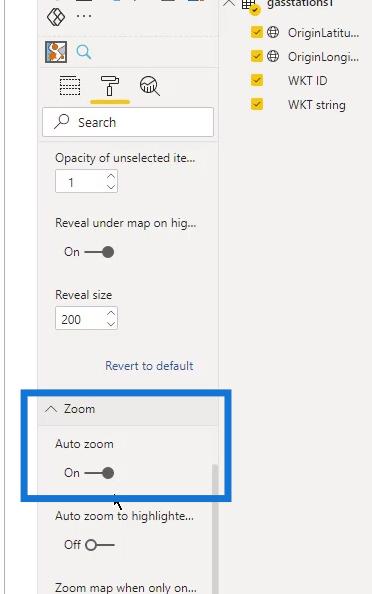Open the Fields pane tab icon
Image resolution: width=372 pixels, height=594 pixels.
(70, 86)
